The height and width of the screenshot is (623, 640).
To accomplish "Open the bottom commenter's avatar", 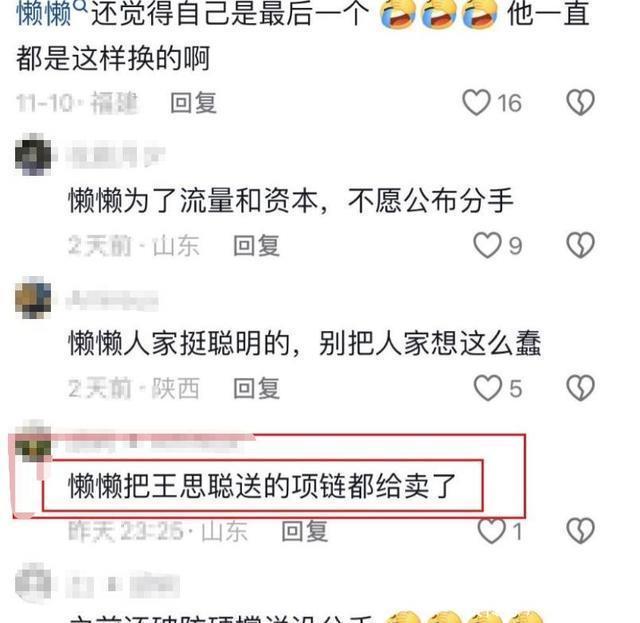I will [33, 583].
